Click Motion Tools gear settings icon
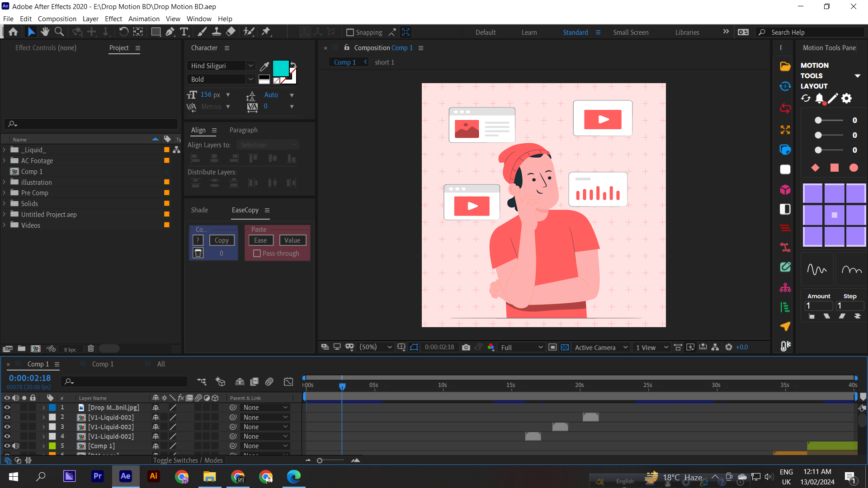 tap(847, 99)
